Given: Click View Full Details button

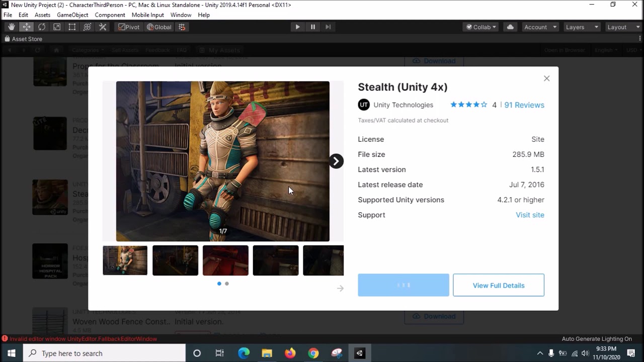Looking at the screenshot, I should pyautogui.click(x=499, y=285).
